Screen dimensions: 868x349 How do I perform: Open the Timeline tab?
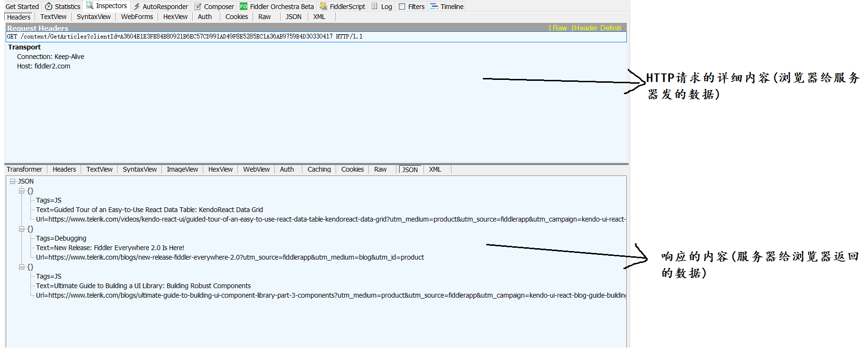tap(447, 6)
